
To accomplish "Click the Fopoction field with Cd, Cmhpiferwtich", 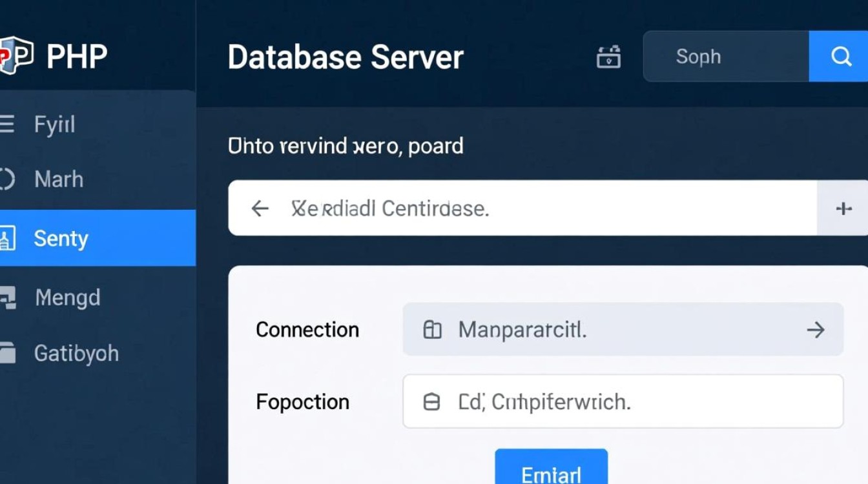I will point(623,401).
